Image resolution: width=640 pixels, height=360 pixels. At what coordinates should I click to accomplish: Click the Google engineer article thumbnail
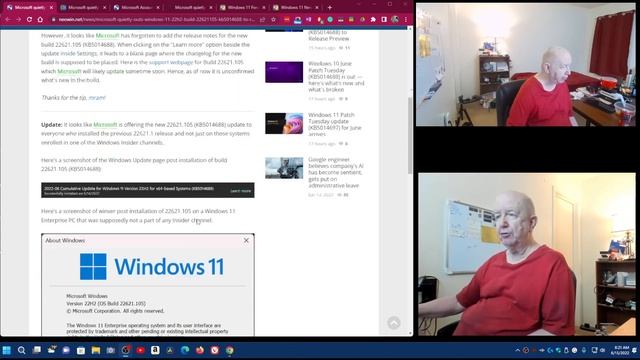[x=284, y=168]
